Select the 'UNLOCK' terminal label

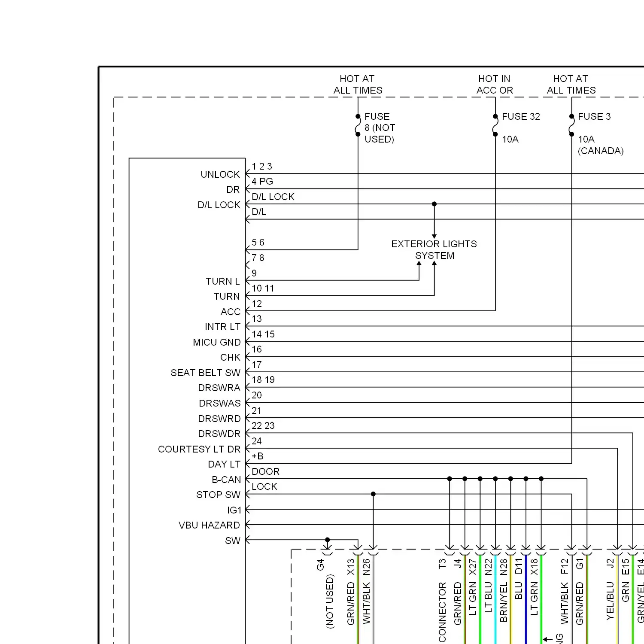pos(220,174)
